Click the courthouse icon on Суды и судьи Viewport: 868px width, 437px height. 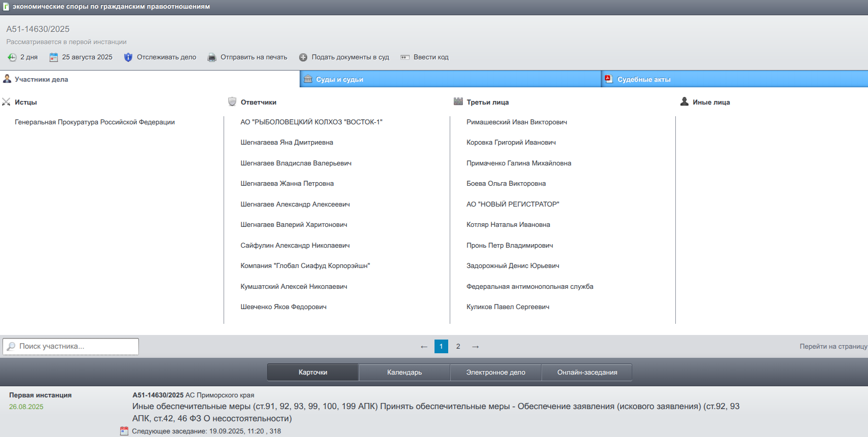[308, 79]
